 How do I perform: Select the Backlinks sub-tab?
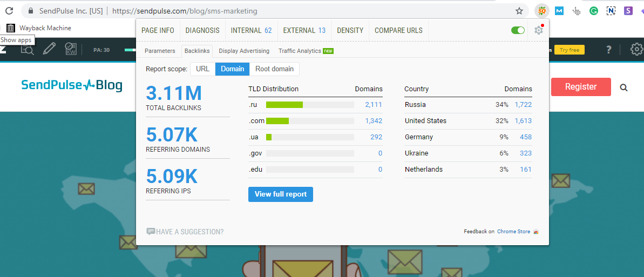pos(197,51)
